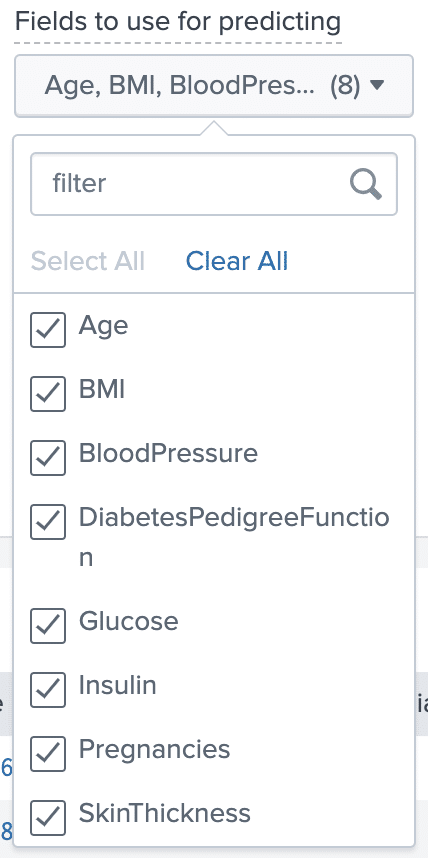Uncheck the DiabetesPedigreeFunction checkbox
This screenshot has width=428, height=858.
[x=48, y=522]
